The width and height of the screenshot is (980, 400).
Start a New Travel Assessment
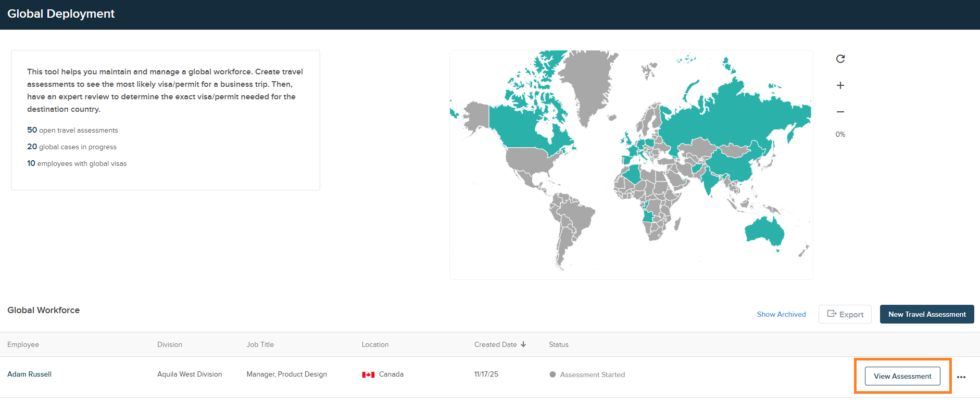click(x=926, y=314)
